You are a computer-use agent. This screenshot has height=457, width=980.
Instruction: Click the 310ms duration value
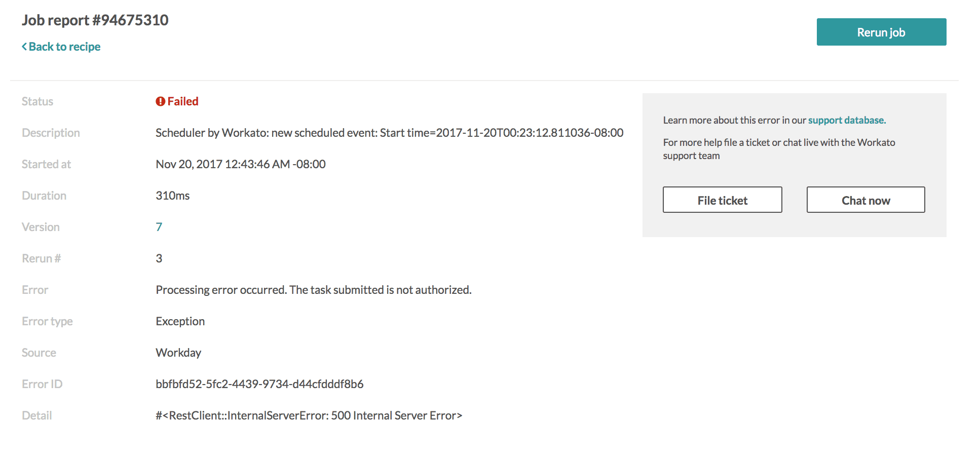[x=172, y=196]
